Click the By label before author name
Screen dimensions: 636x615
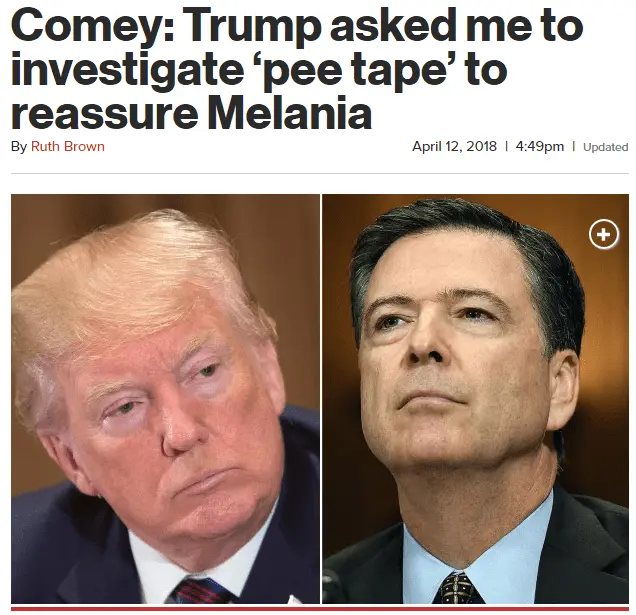19,147
